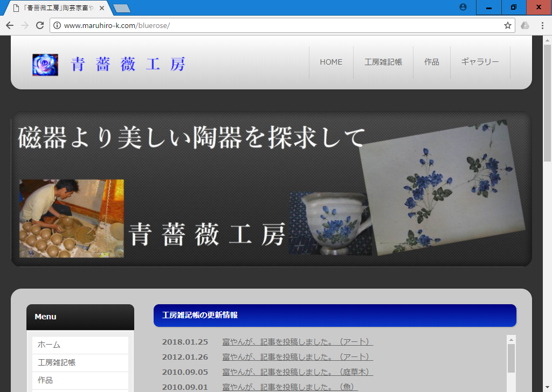Click the 青 薔 薇 工 房 site title

coord(128,64)
